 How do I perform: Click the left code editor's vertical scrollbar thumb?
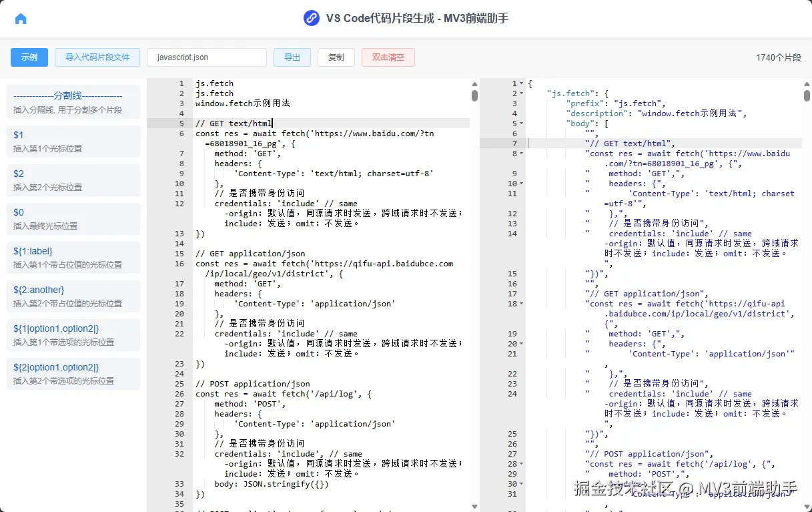474,95
